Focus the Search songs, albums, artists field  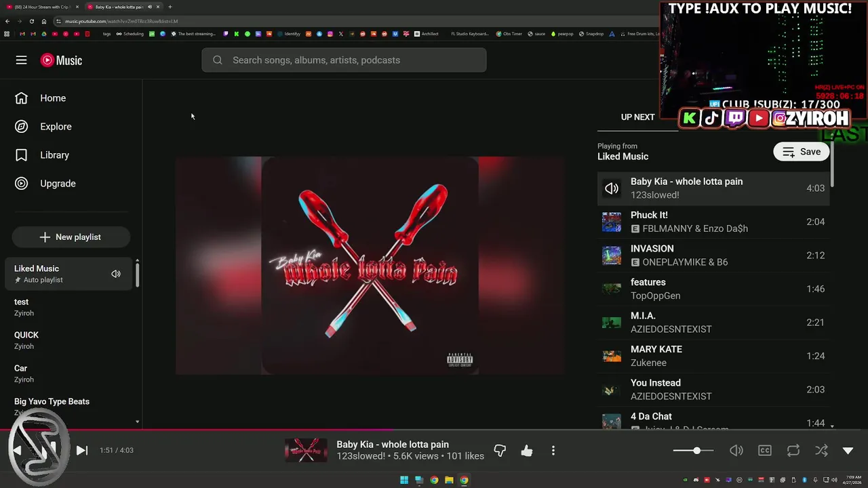344,60
